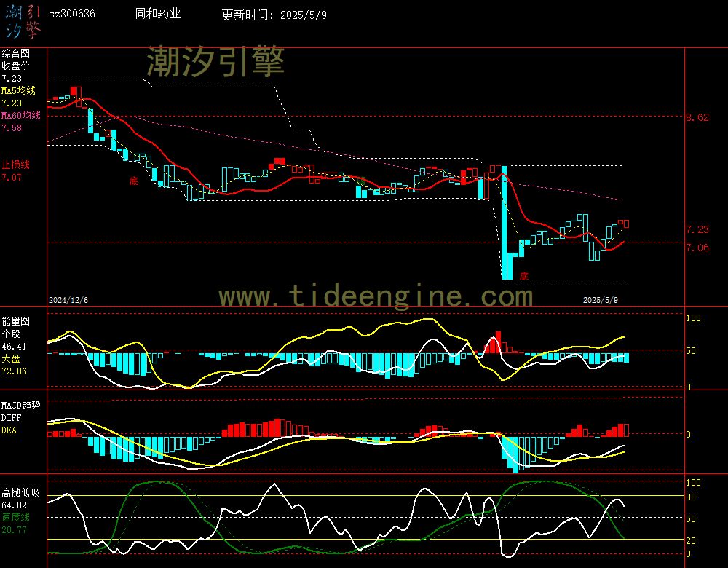The height and width of the screenshot is (568, 728).
Task: Select the stock code sz300636
Action: click(x=72, y=14)
